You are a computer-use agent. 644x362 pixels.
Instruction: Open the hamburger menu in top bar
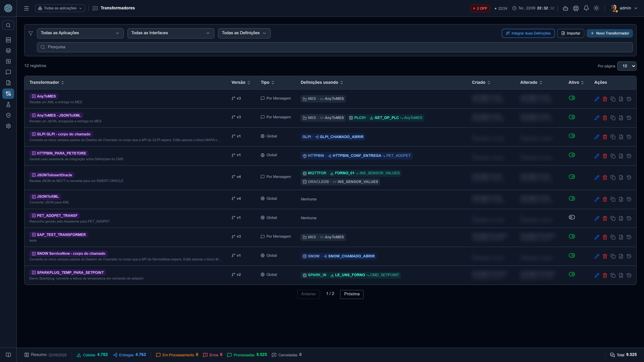tap(26, 8)
